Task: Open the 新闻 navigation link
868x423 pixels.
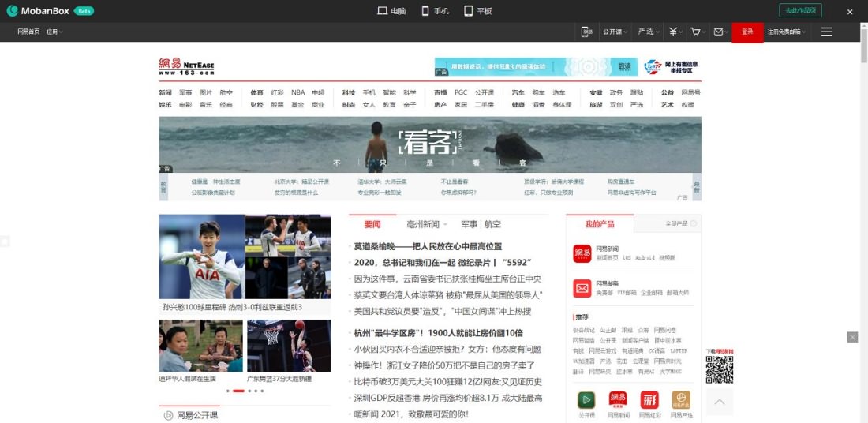Action: tap(165, 92)
